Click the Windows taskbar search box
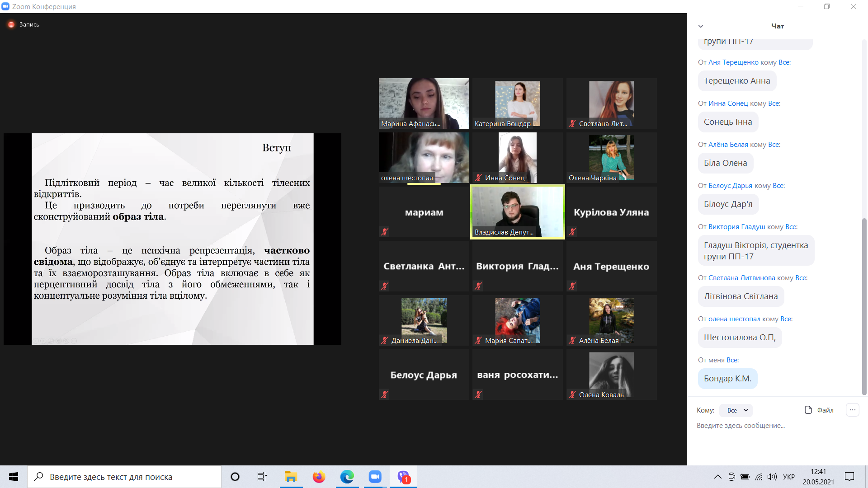The height and width of the screenshot is (488, 868). (124, 477)
